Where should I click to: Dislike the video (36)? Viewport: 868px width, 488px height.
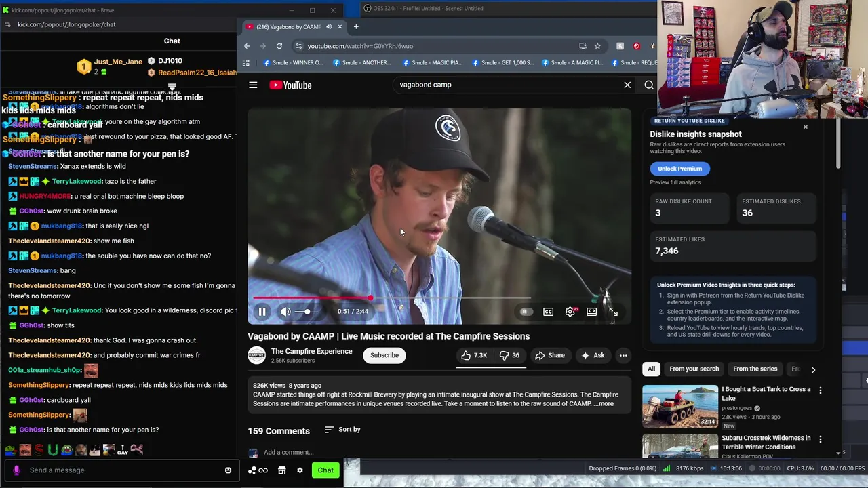click(510, 355)
